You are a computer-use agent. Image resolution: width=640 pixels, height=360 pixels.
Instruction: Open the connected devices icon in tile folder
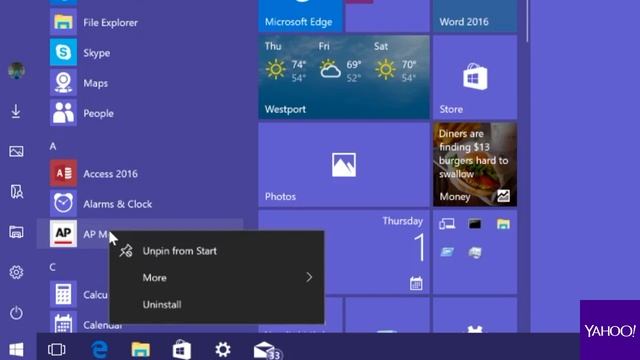point(447,224)
